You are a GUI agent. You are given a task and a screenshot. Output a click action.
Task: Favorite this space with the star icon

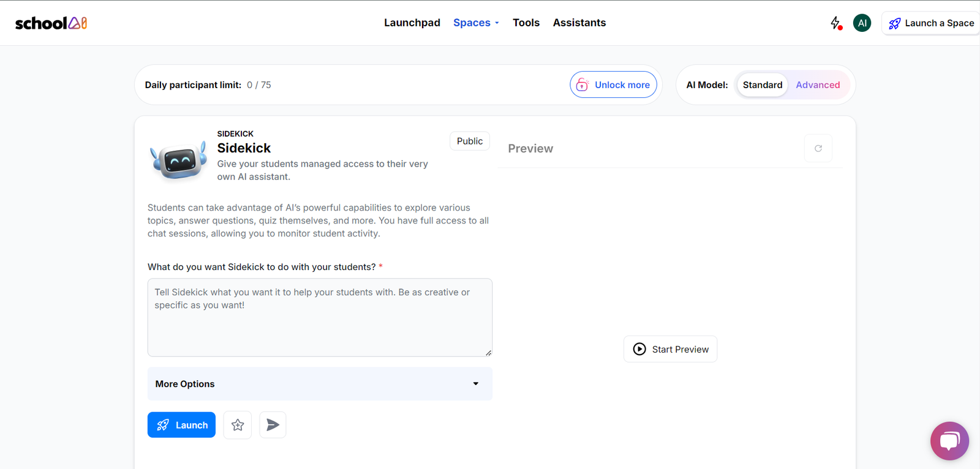pyautogui.click(x=238, y=425)
